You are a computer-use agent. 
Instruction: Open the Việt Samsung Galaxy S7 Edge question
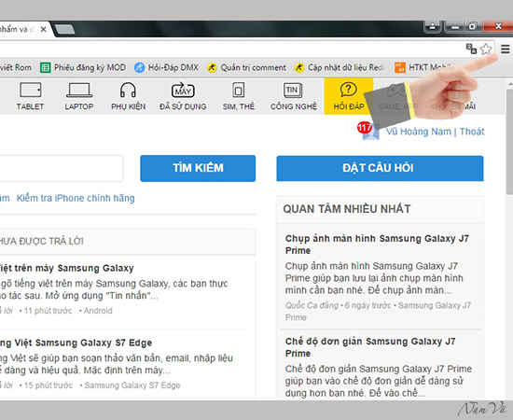(76, 343)
